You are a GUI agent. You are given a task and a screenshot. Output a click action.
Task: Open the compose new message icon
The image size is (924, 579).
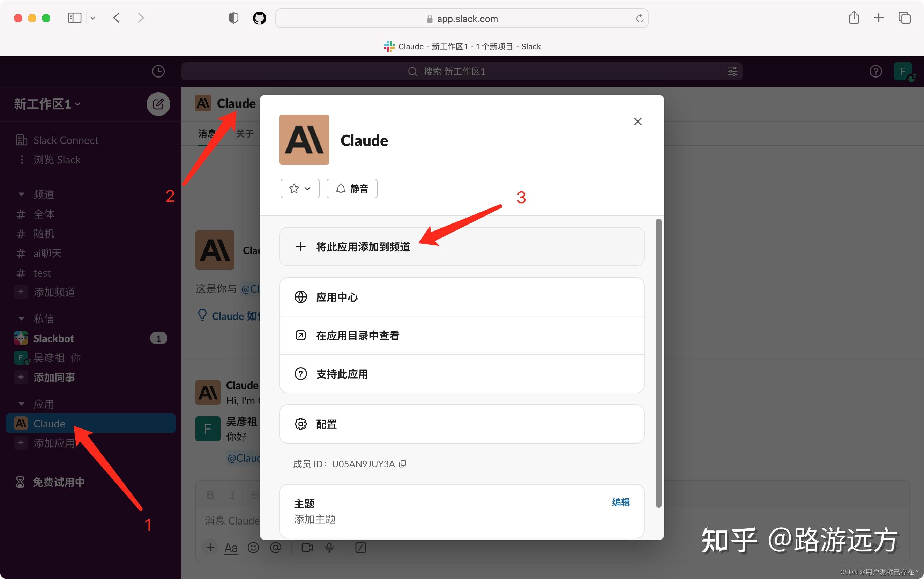(x=158, y=103)
